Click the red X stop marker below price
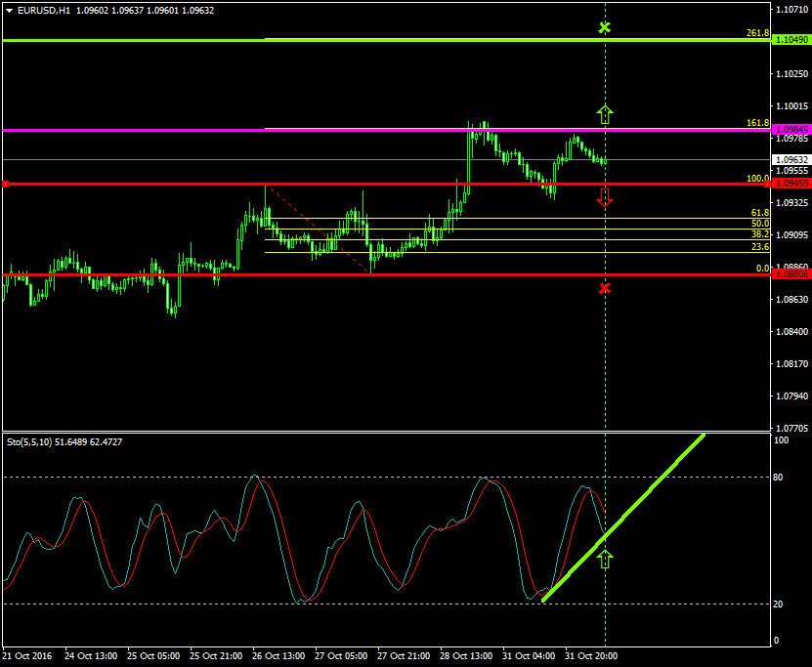This screenshot has width=812, height=667. coord(606,286)
